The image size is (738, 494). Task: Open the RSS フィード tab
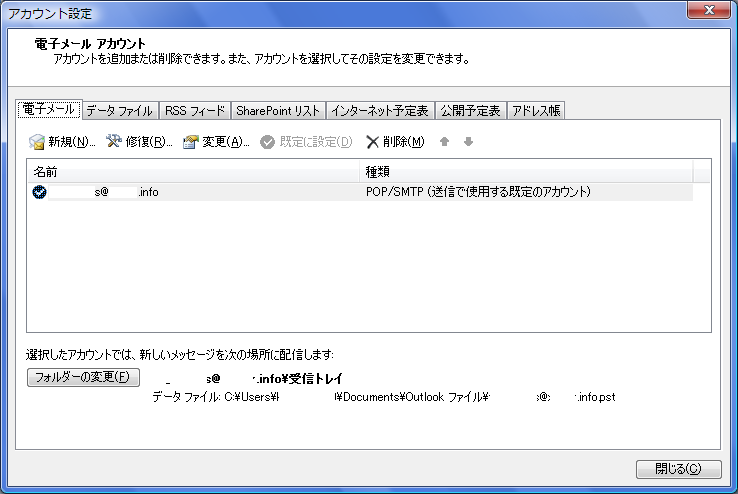[x=196, y=110]
